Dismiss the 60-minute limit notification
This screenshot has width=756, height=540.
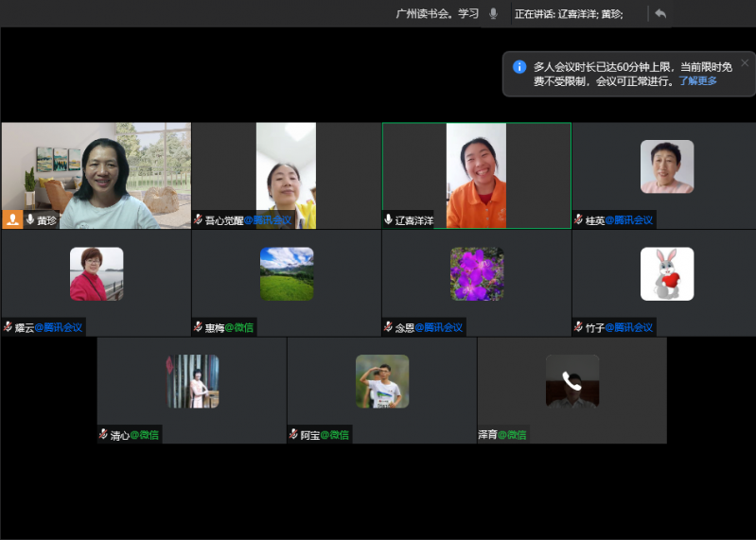click(x=744, y=62)
